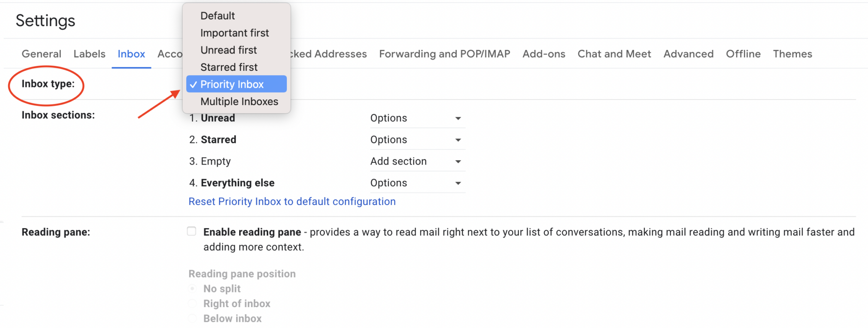The width and height of the screenshot is (868, 328).
Task: Select Below inbox radio button
Action: 192,318
